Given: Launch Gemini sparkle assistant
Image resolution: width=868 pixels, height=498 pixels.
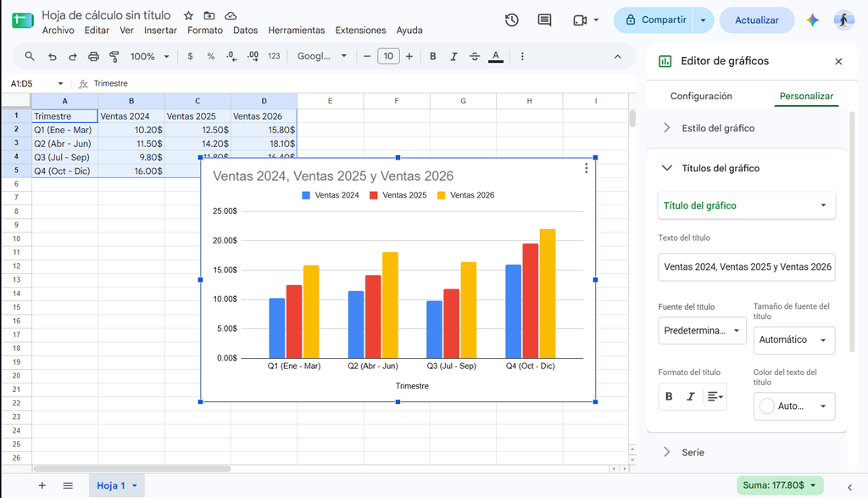Looking at the screenshot, I should (x=812, y=20).
